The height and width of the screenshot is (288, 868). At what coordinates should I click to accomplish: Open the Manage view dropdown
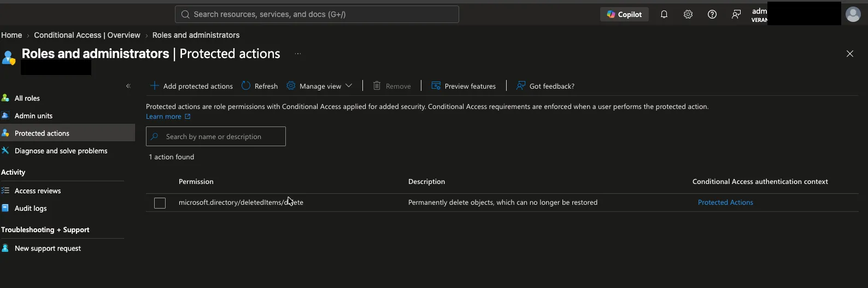tap(319, 86)
